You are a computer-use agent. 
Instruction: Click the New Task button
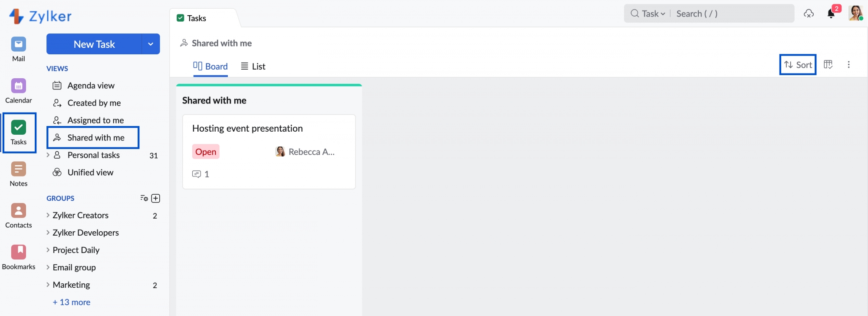coord(94,44)
